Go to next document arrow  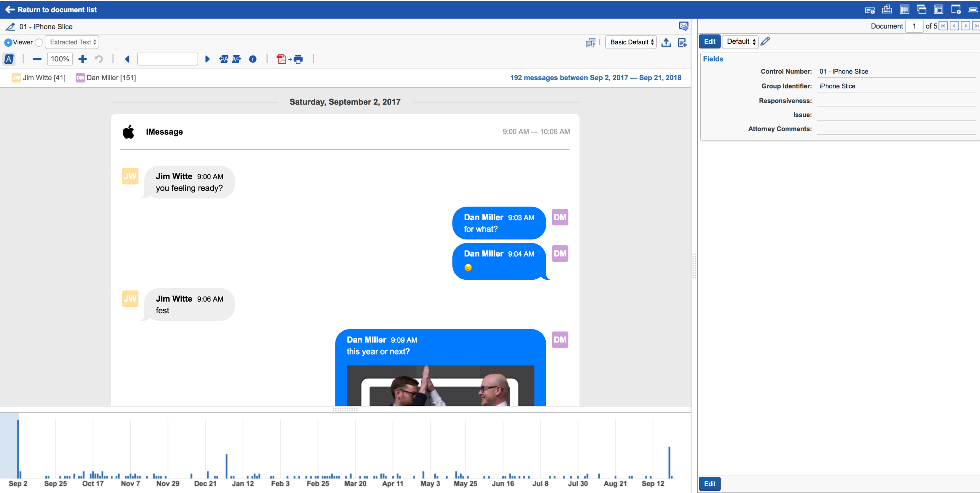pyautogui.click(x=965, y=26)
